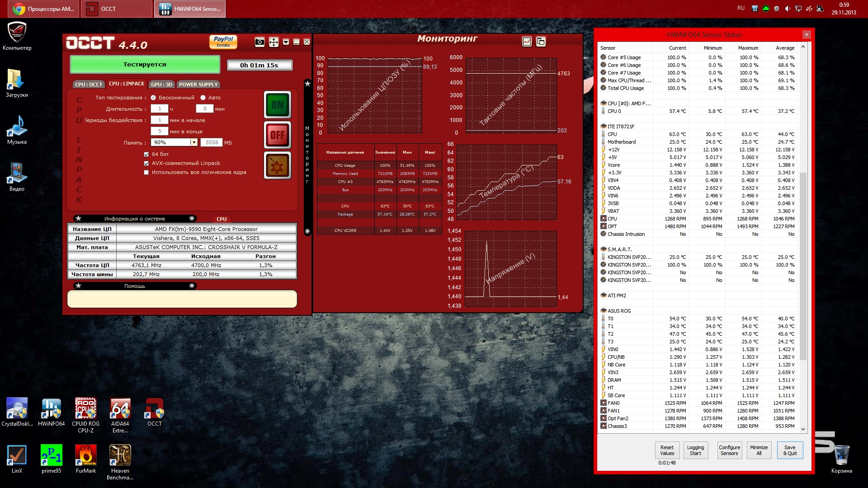Click the PayPal Donate button
This screenshot has height=488, width=868.
(x=223, y=42)
